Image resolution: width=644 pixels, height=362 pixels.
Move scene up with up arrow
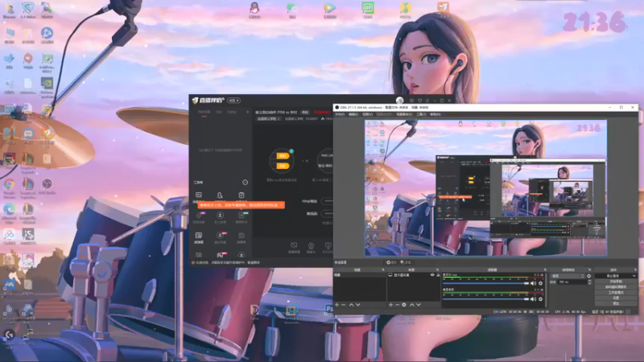pos(351,305)
